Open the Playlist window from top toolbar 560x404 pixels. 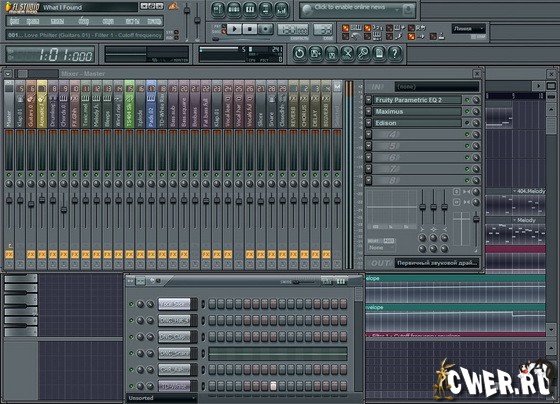point(218,10)
